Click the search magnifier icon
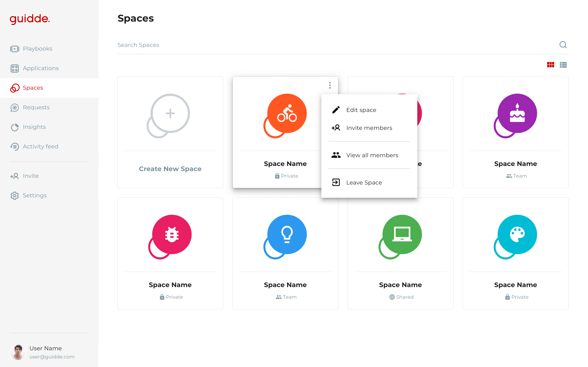The width and height of the screenshot is (588, 367). [563, 45]
